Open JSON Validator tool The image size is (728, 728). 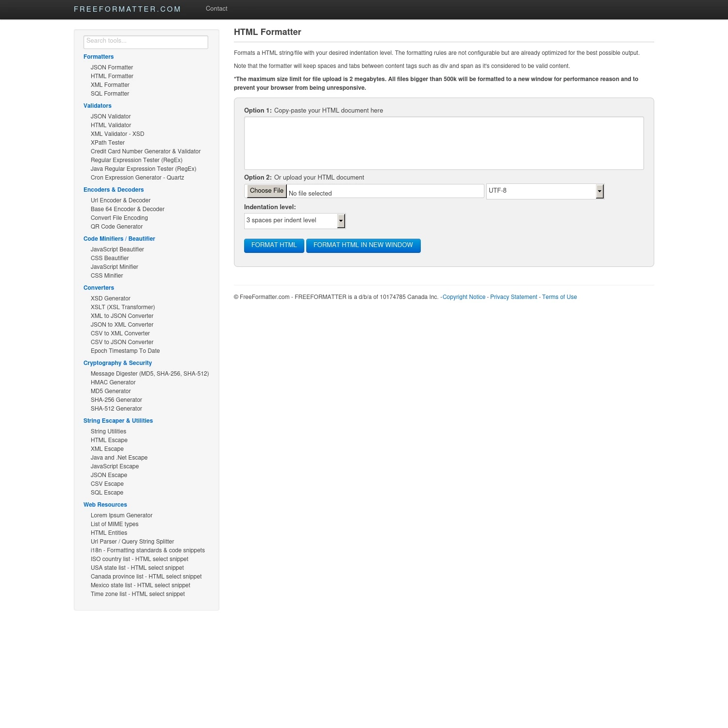111,116
